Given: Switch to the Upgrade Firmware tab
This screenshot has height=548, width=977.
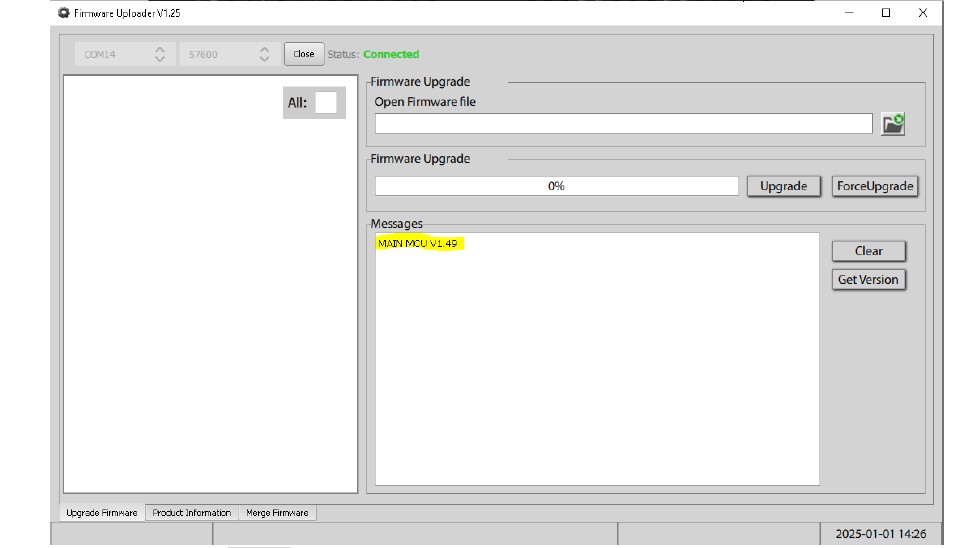Looking at the screenshot, I should point(102,513).
